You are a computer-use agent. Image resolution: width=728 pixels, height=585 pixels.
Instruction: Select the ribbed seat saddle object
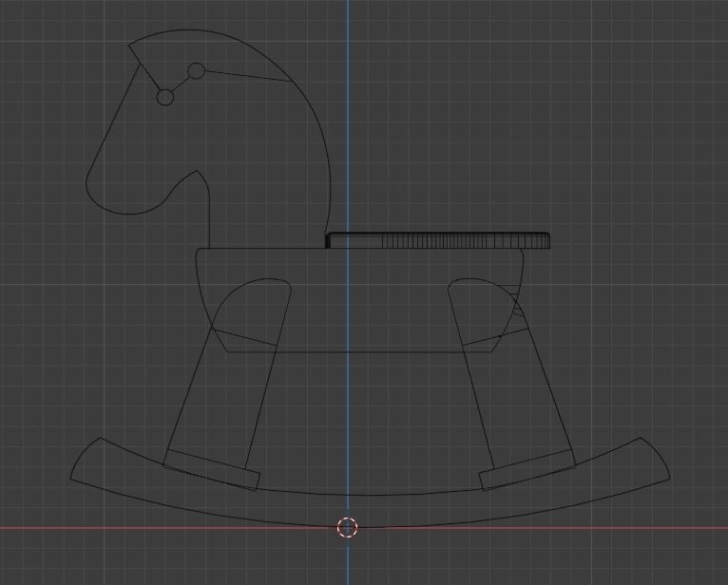point(438,241)
